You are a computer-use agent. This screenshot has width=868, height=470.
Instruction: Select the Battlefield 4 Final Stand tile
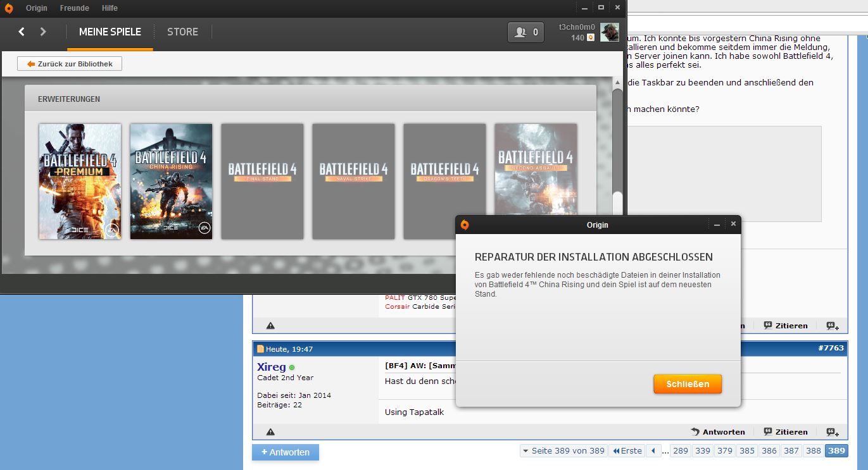point(262,181)
